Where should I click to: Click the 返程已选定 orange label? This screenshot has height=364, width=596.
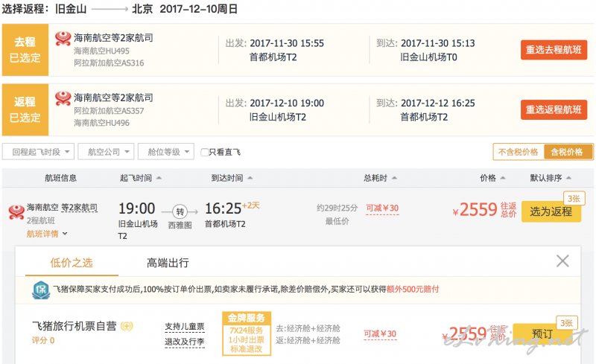click(25, 110)
